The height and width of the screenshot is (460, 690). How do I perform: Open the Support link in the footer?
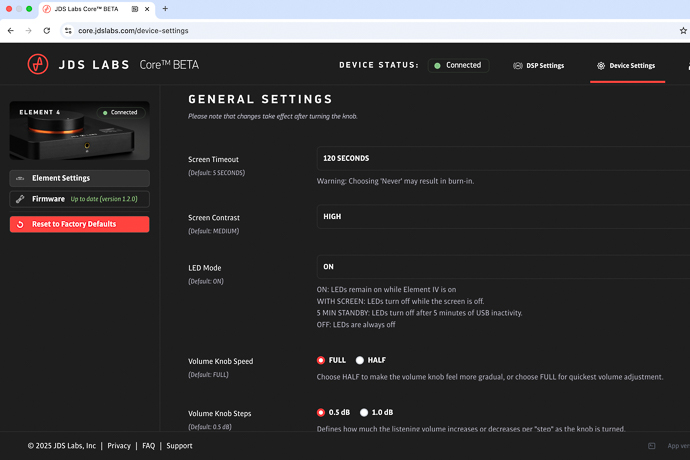pyautogui.click(x=179, y=446)
